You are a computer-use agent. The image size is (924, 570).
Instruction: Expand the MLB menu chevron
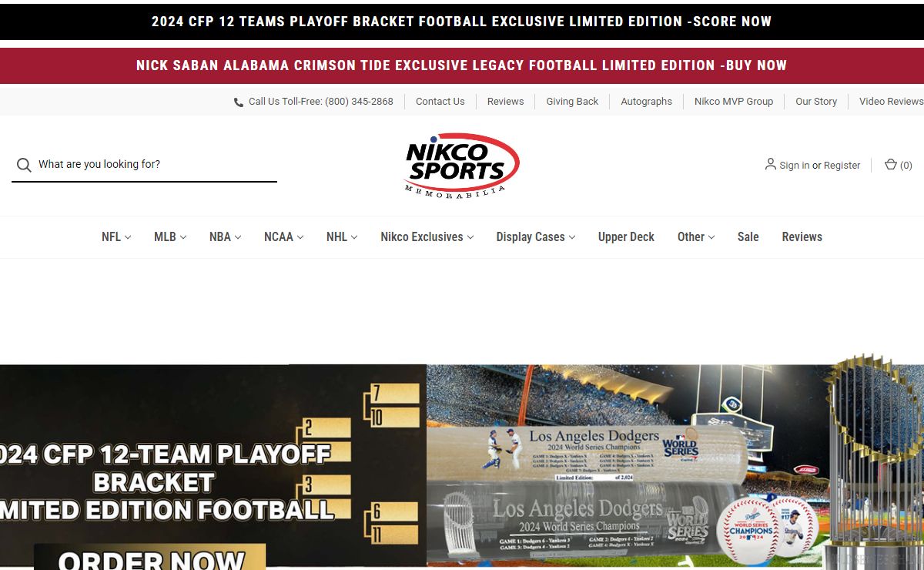[183, 237]
